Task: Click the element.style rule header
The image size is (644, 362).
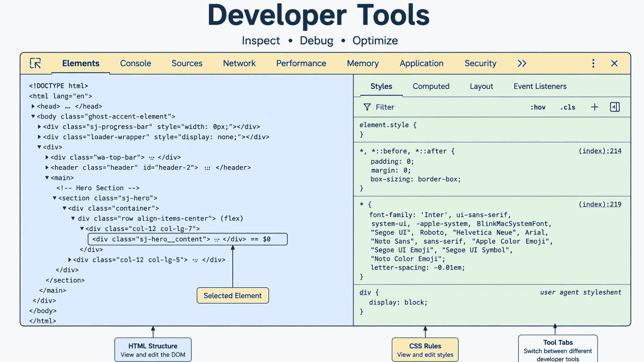Action: click(388, 125)
